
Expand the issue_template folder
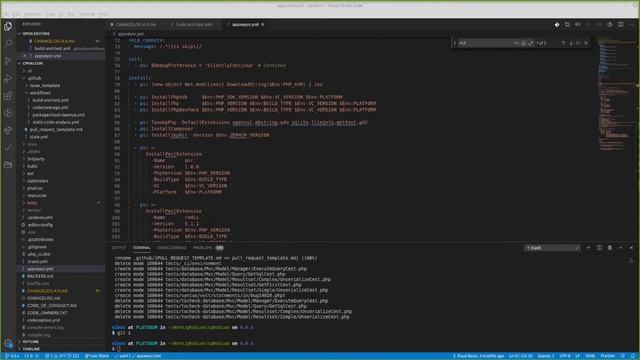tap(45, 85)
